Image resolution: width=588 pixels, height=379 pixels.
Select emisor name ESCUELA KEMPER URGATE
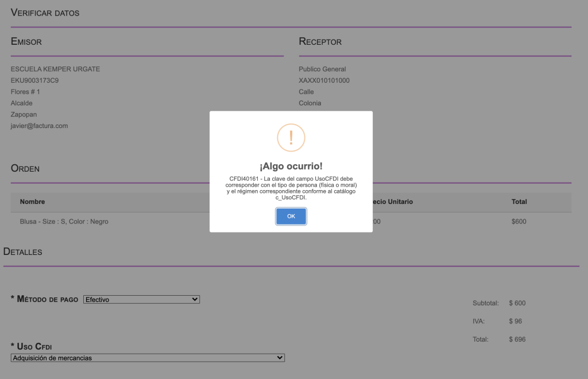56,69
